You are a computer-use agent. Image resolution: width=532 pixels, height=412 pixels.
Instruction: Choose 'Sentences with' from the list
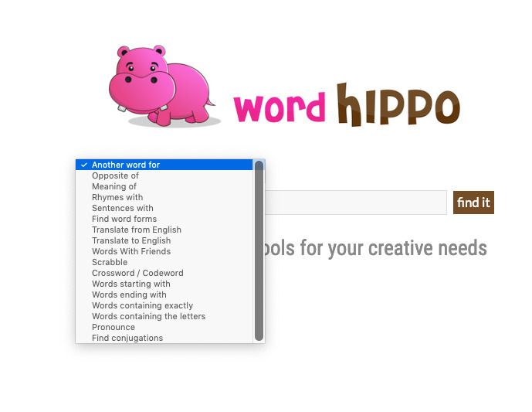pyautogui.click(x=123, y=208)
